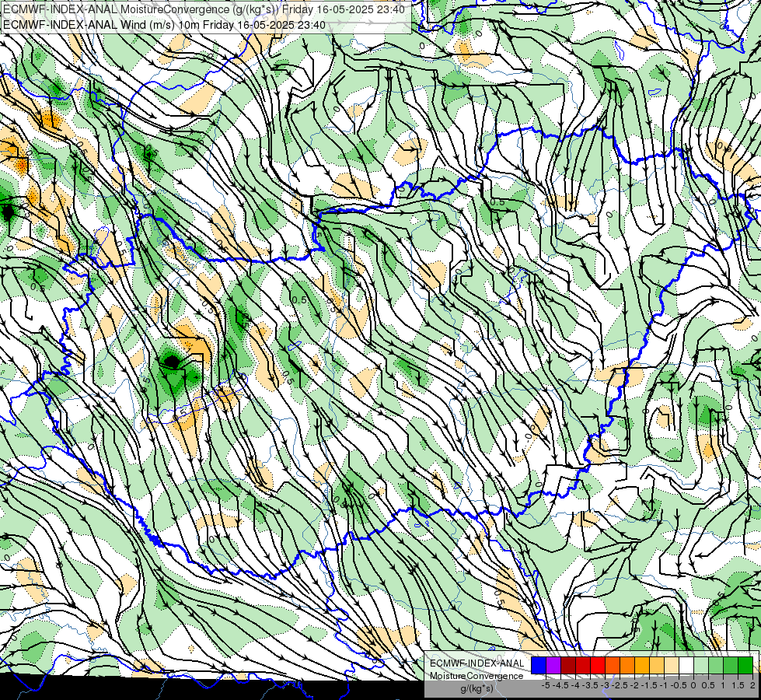Viewport: 761px width, 700px height.
Task: Select the pale peach swatch between -1 and -0.5
Action: click(672, 665)
